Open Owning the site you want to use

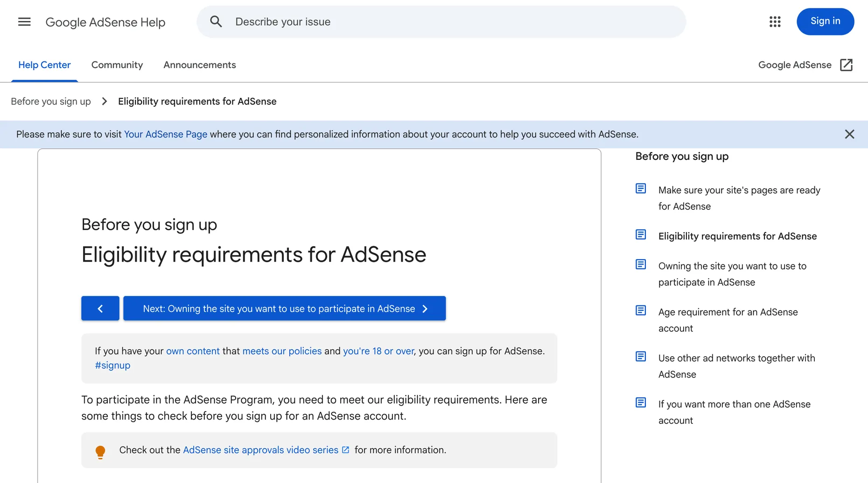(x=732, y=274)
